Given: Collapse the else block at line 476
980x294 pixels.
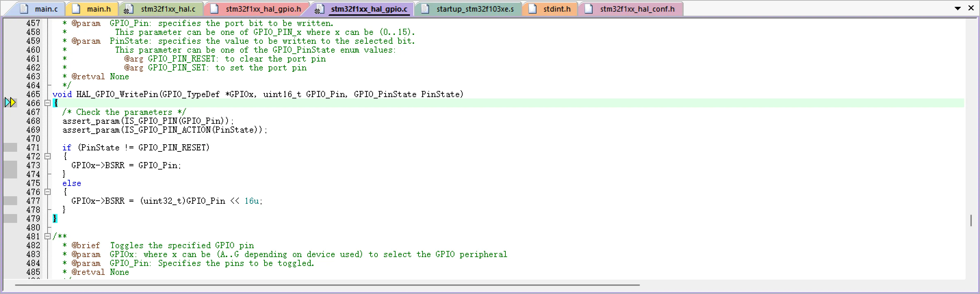Looking at the screenshot, I should point(48,192).
